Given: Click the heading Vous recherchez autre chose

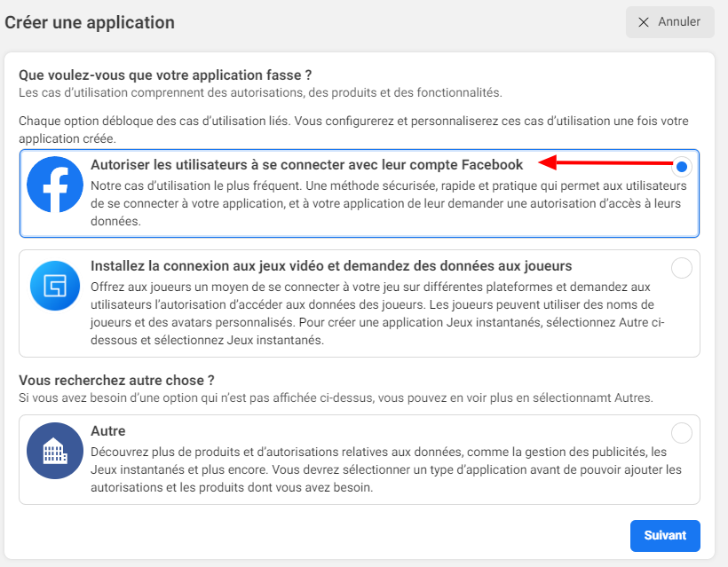Looking at the screenshot, I should pyautogui.click(x=115, y=380).
